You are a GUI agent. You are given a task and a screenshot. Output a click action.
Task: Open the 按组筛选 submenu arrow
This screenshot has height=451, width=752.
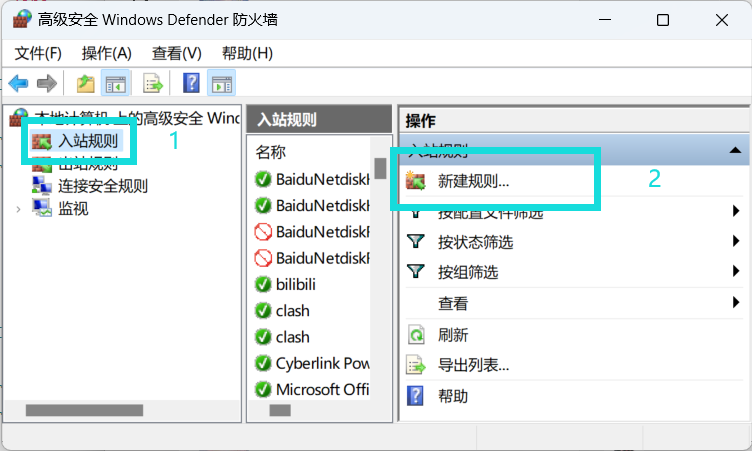click(737, 272)
